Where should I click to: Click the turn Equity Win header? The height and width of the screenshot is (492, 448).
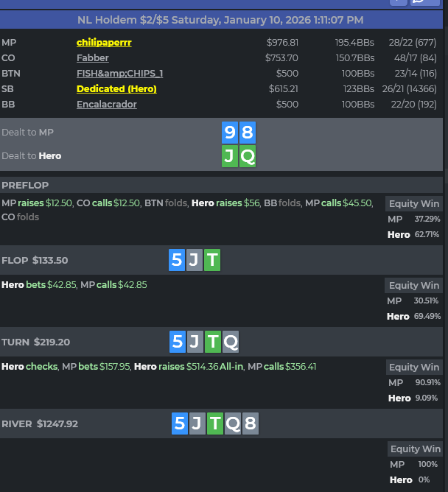[413, 368]
